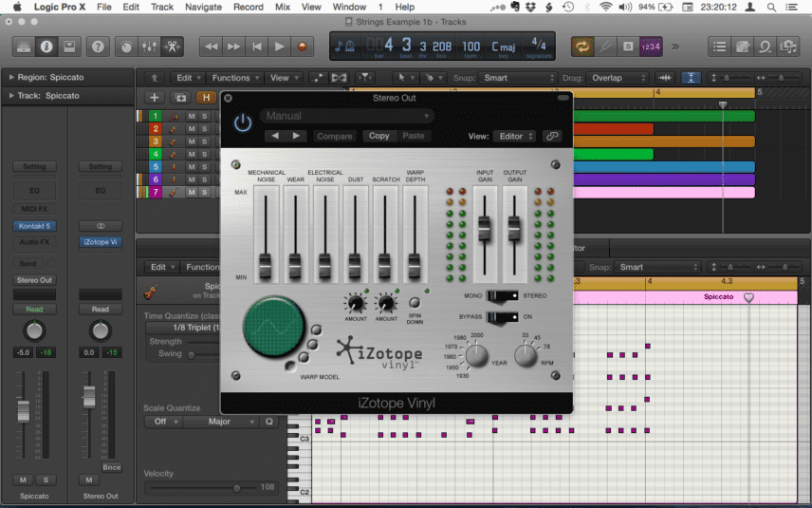Toggle the Editors scissors icon
Screen dimensions: 812x508
pos(172,47)
